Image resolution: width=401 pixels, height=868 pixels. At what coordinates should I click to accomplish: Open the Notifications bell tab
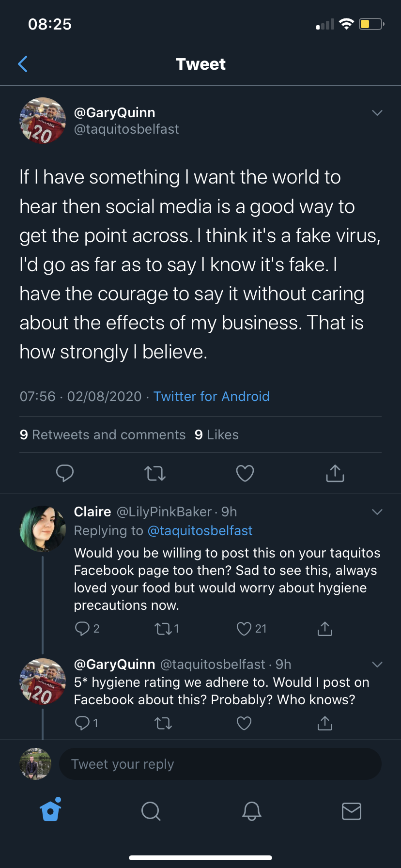pyautogui.click(x=252, y=810)
